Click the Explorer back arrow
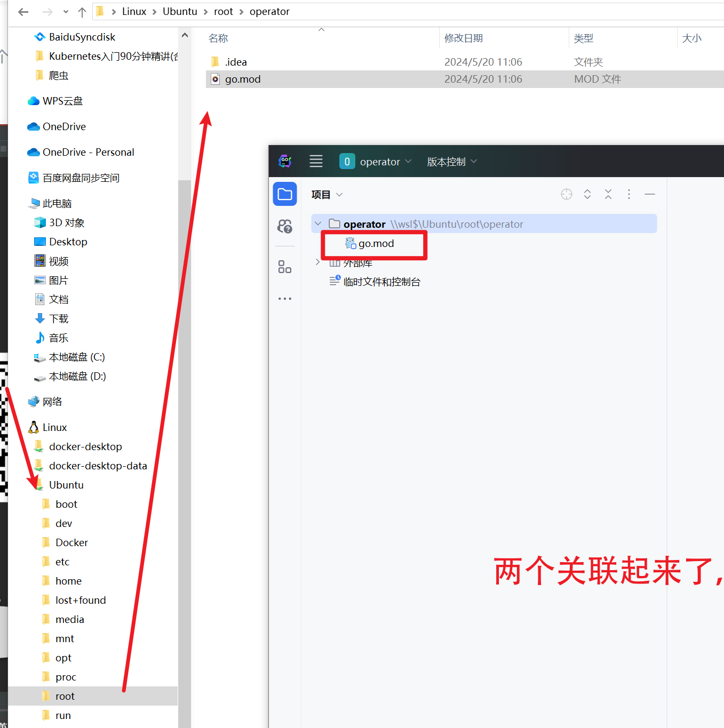The width and height of the screenshot is (724, 728). point(23,12)
